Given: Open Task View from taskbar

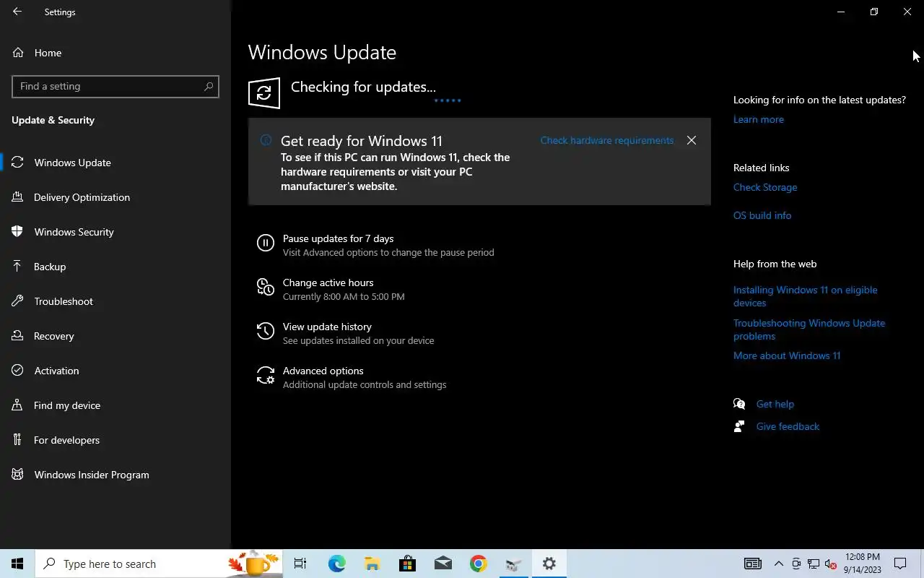Looking at the screenshot, I should point(300,564).
